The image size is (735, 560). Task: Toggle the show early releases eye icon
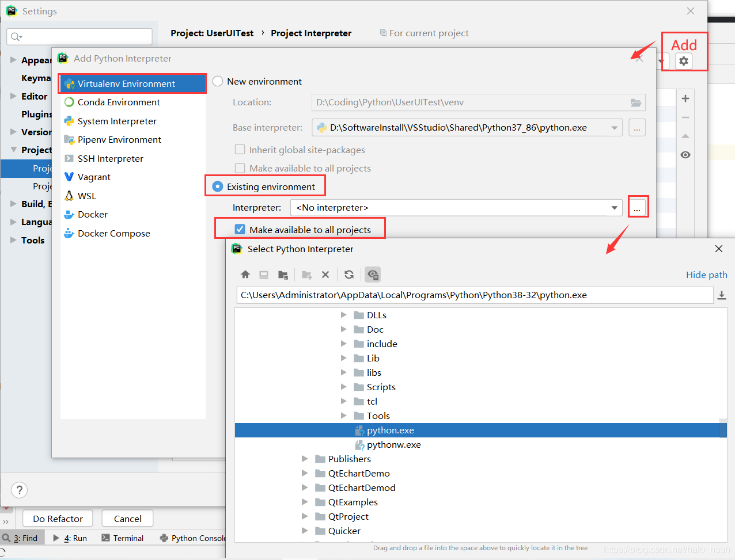click(685, 155)
